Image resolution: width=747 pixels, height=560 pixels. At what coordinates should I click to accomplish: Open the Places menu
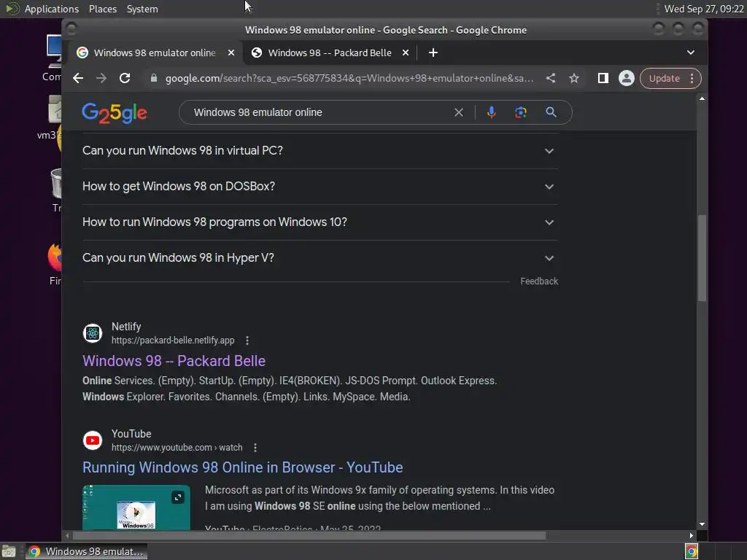click(103, 9)
